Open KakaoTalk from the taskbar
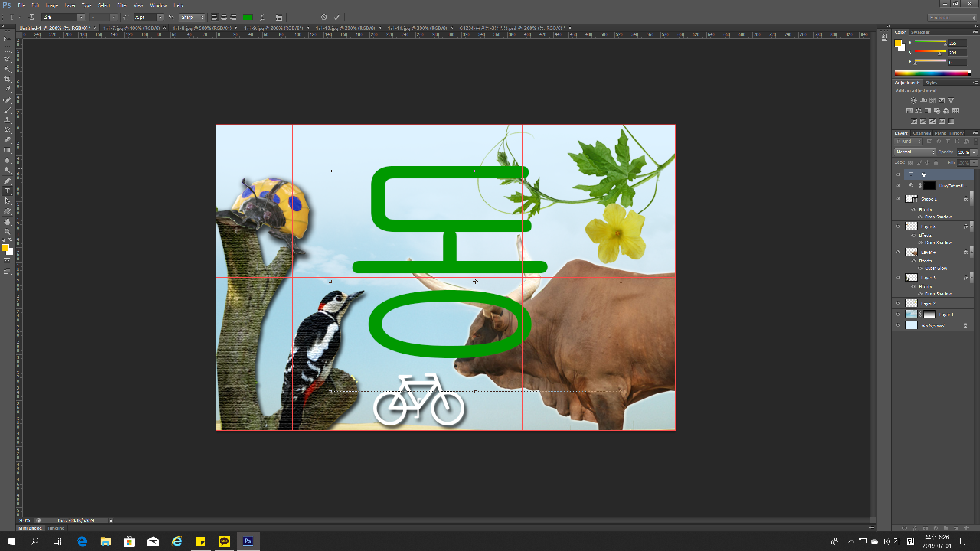 (224, 541)
